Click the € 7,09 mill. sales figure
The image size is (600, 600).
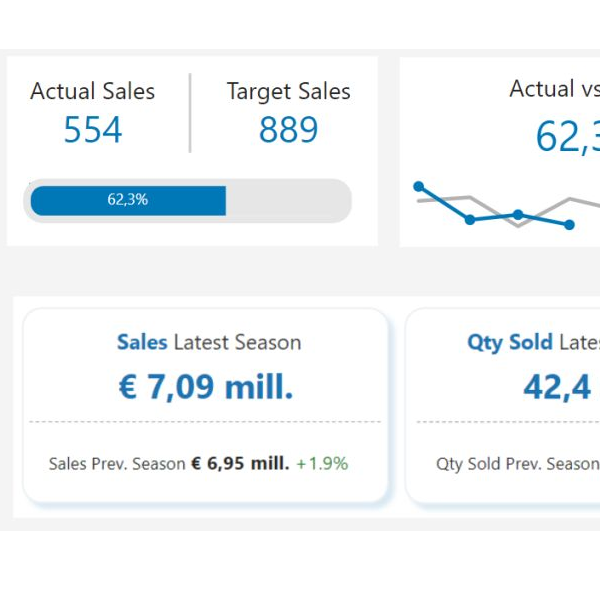tap(206, 387)
